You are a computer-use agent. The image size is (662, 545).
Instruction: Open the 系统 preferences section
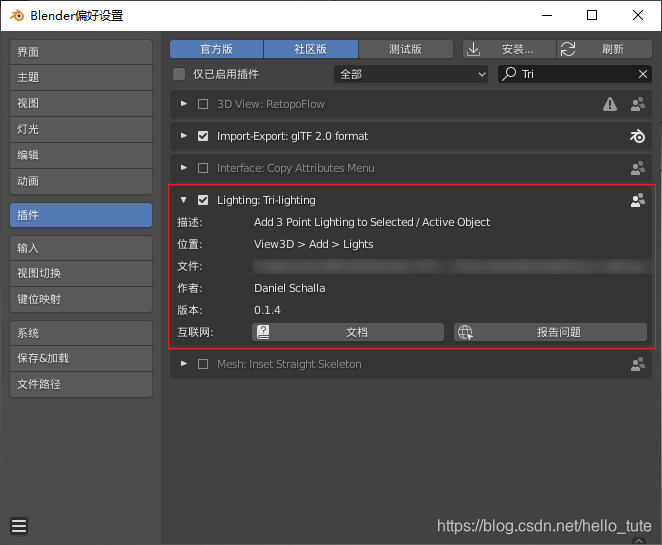point(81,334)
